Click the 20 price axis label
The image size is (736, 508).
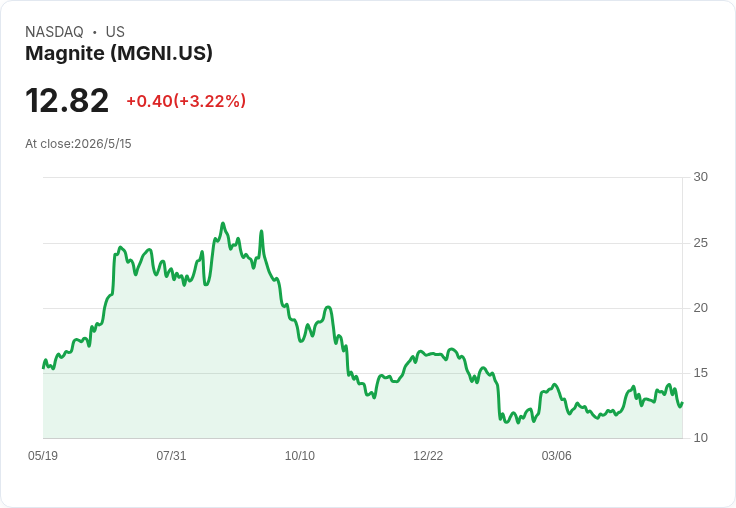701,308
